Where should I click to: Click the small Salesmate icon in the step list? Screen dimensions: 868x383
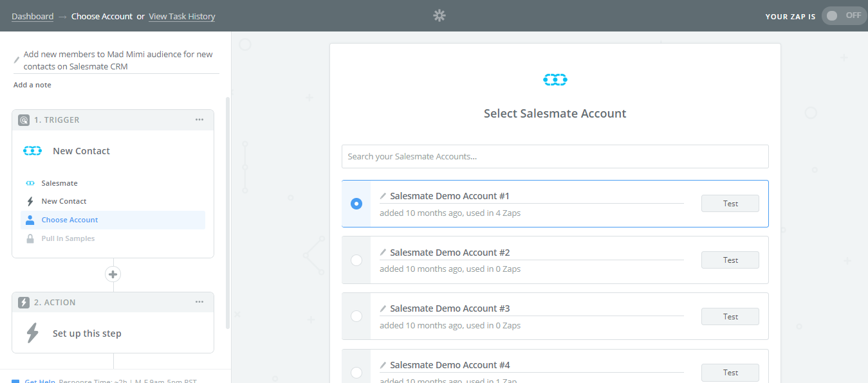pos(30,183)
